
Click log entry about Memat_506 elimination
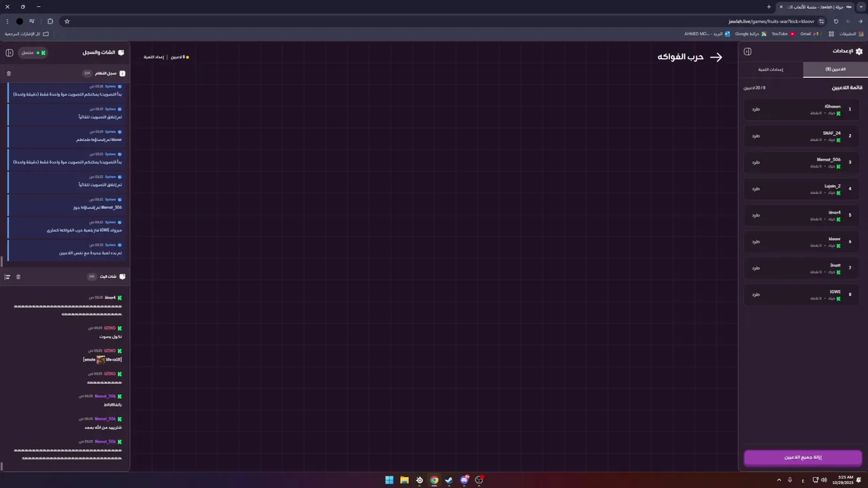pos(65,203)
